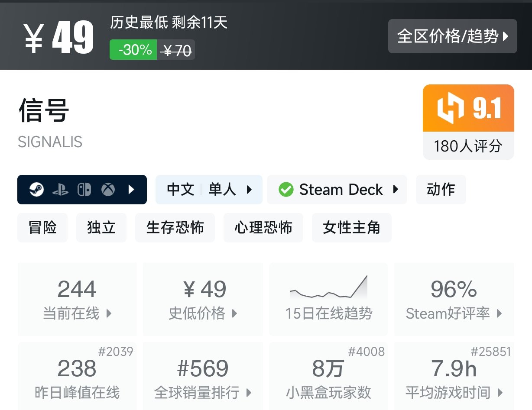Screen dimensions: 532x410
Task: Tap the 女性主角 tag
Action: 351,228
